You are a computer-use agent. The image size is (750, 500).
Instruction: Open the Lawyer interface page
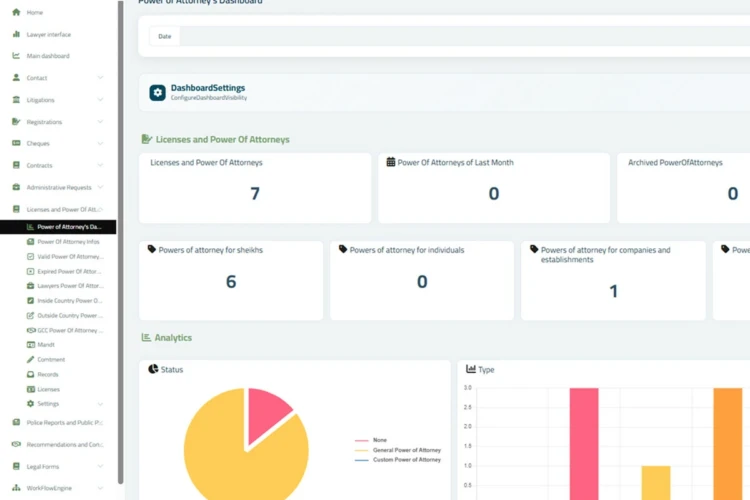pyautogui.click(x=49, y=34)
